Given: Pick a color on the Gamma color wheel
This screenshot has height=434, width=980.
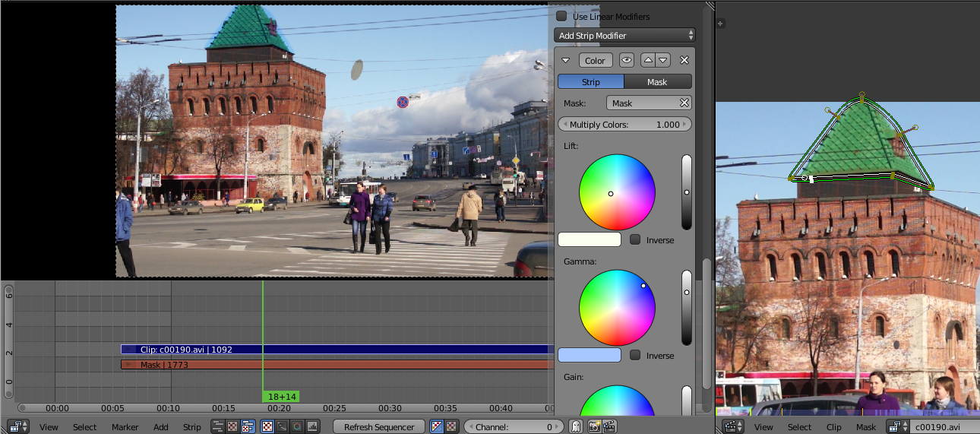Looking at the screenshot, I should pyautogui.click(x=617, y=308).
